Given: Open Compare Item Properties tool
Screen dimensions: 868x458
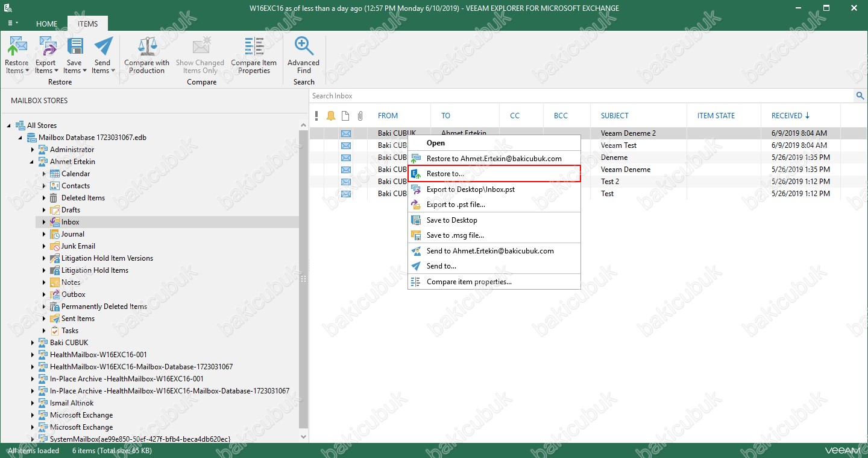Looking at the screenshot, I should tap(254, 55).
